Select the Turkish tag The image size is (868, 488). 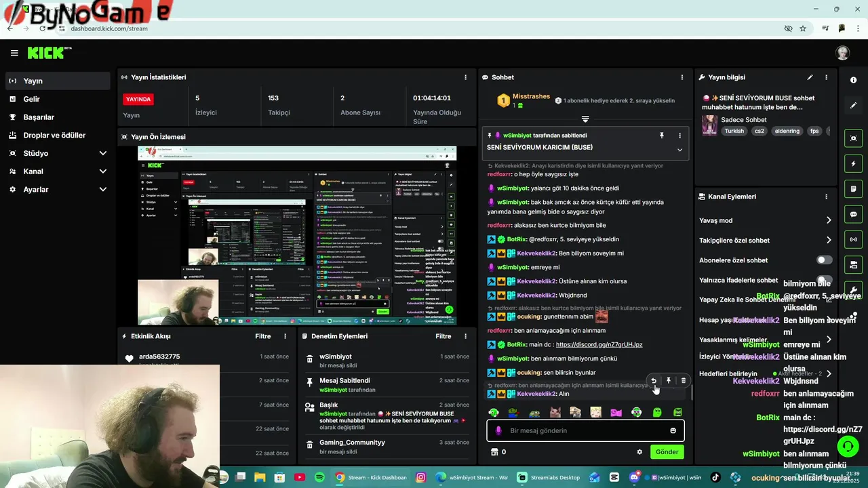point(734,131)
